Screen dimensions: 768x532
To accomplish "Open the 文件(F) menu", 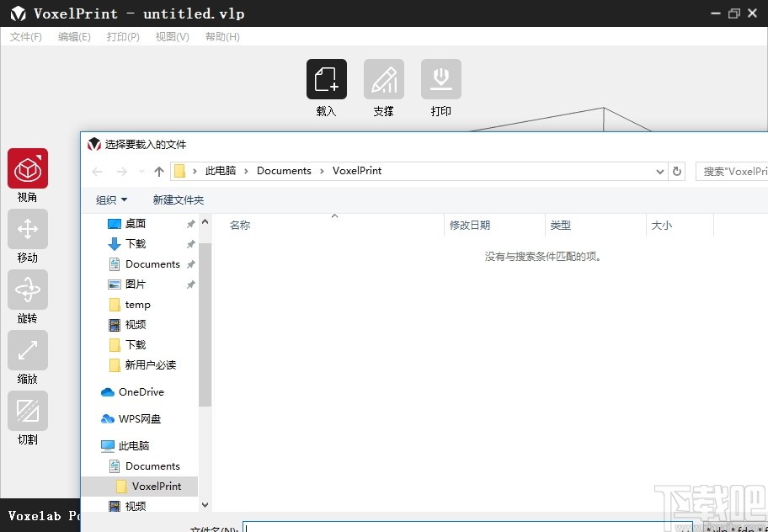I will coord(25,37).
